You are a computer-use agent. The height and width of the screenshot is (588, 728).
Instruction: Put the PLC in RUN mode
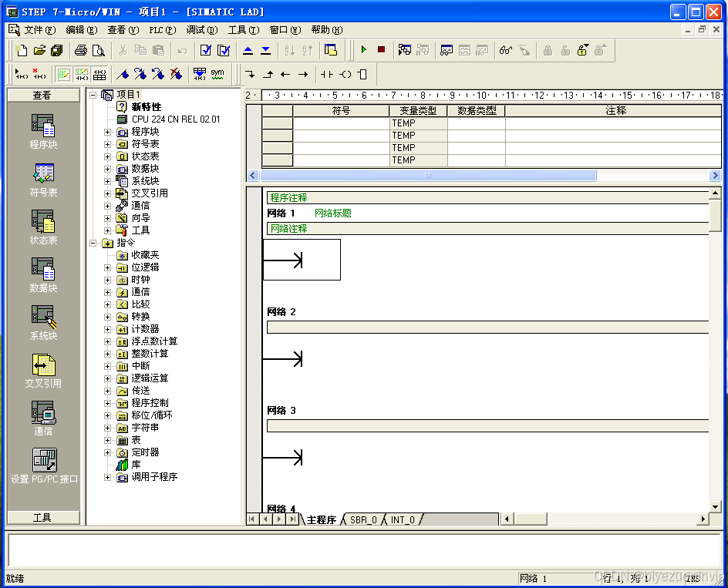363,49
